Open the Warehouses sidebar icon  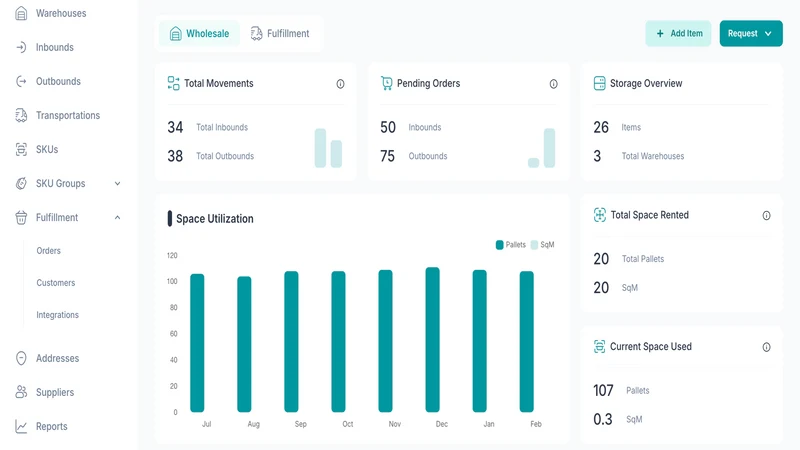(21, 13)
